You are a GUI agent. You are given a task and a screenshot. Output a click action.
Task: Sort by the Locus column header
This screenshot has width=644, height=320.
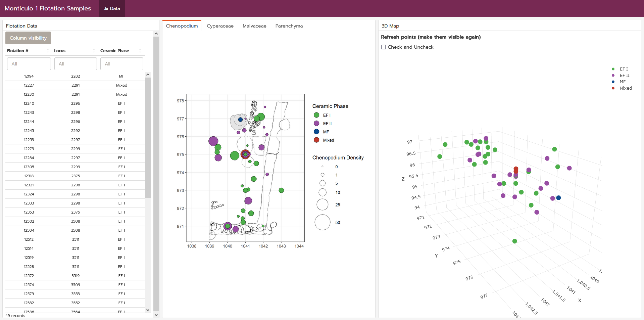pos(75,51)
